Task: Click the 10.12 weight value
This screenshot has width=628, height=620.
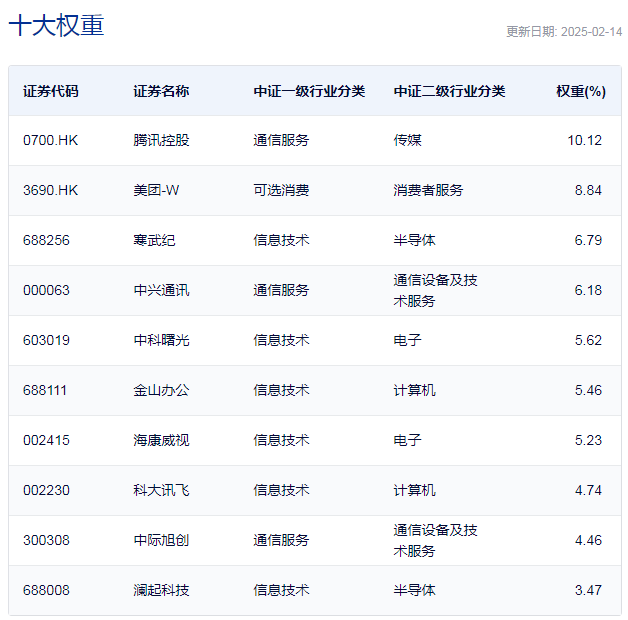Action: [584, 140]
